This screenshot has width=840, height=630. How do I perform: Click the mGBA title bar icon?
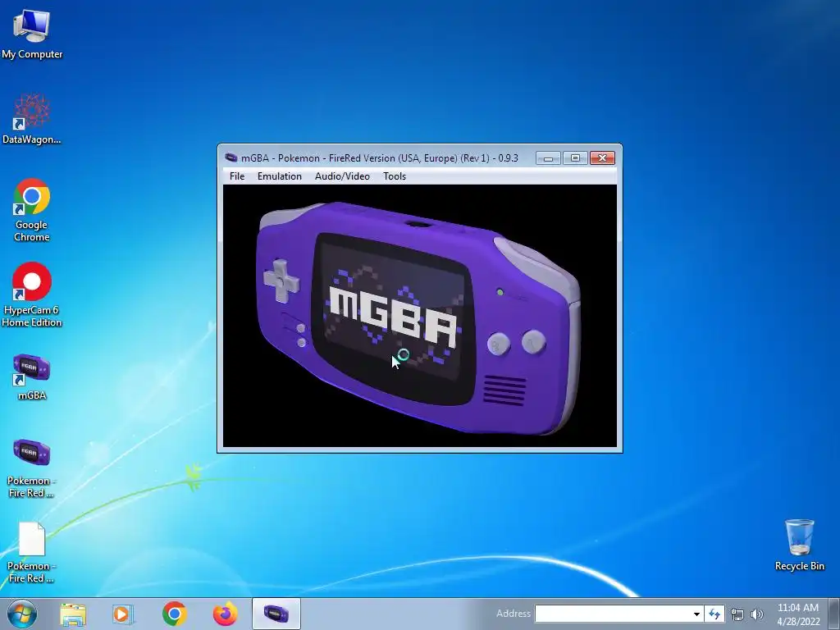point(231,157)
